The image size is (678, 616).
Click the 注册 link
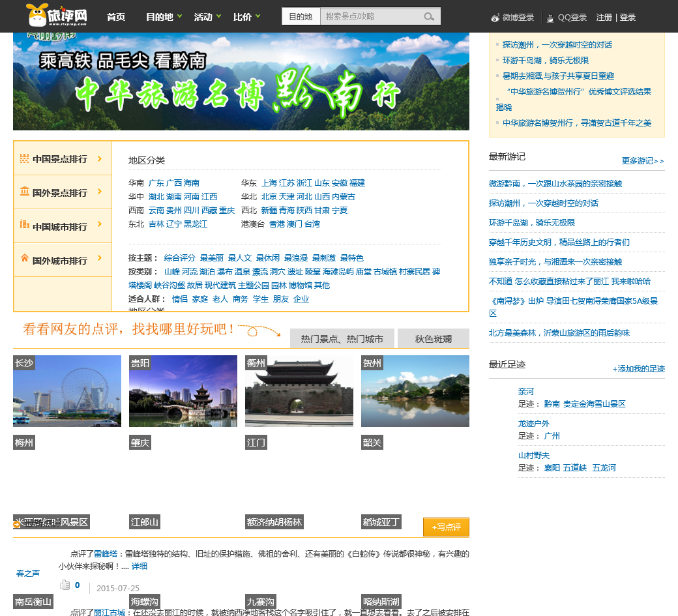tap(604, 18)
